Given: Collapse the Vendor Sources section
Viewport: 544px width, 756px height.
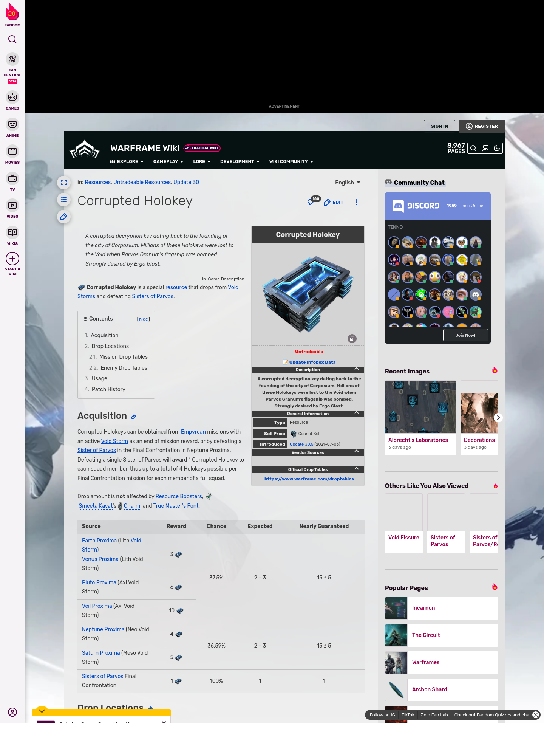Looking at the screenshot, I should (x=357, y=452).
